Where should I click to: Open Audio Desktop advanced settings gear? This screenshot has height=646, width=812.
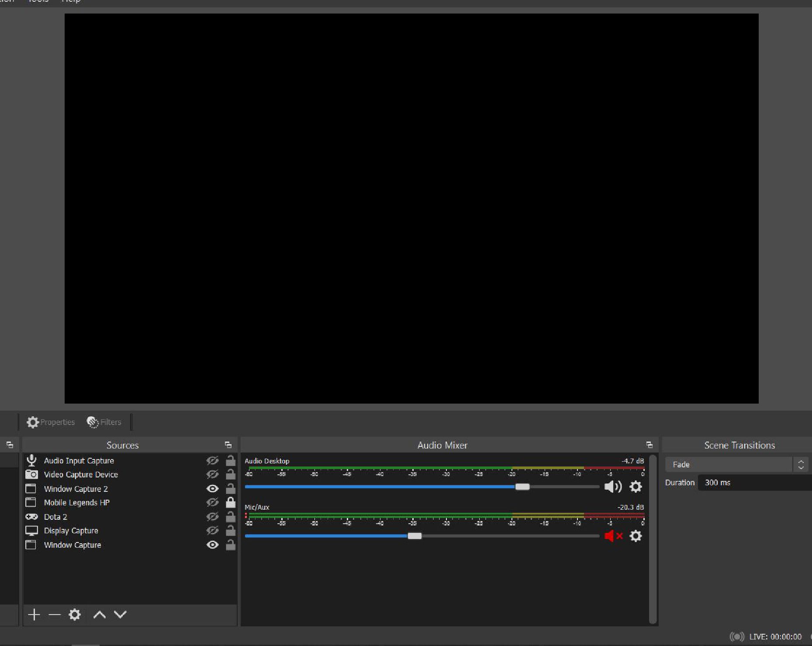[x=636, y=487]
